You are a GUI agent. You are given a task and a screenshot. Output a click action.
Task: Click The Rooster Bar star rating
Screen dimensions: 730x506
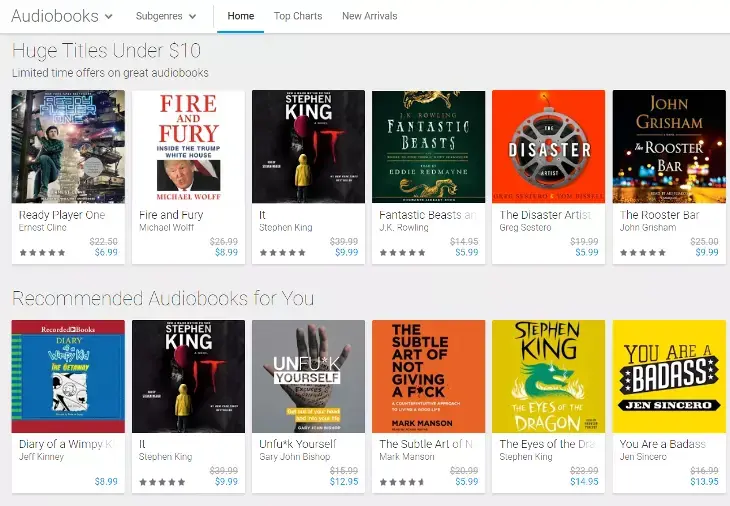[643, 253]
